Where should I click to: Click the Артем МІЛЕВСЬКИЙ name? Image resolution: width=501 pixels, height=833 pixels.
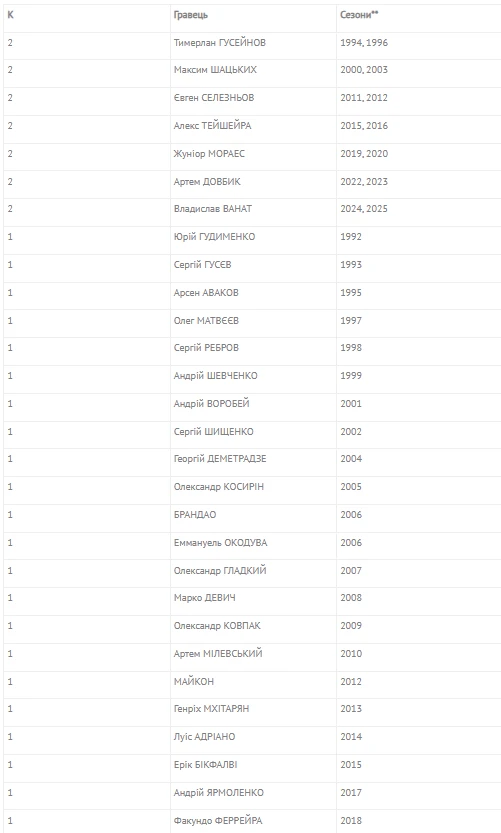[218, 654]
